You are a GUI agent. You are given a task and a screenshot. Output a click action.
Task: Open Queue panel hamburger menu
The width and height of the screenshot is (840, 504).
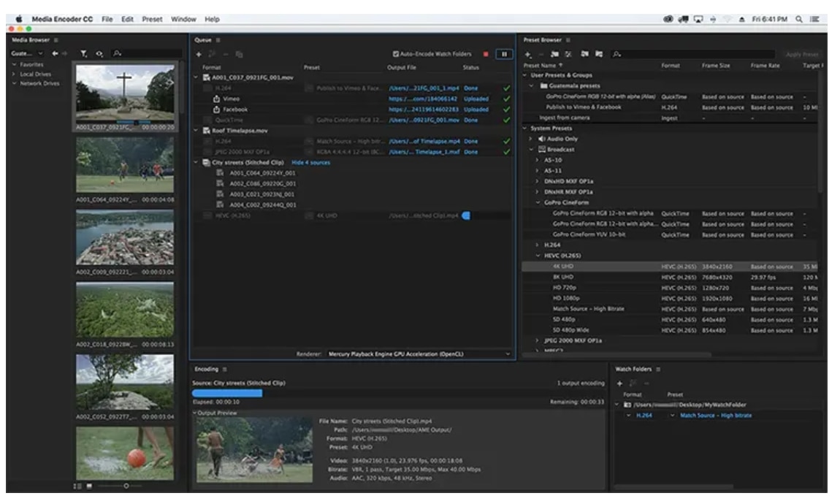point(218,40)
